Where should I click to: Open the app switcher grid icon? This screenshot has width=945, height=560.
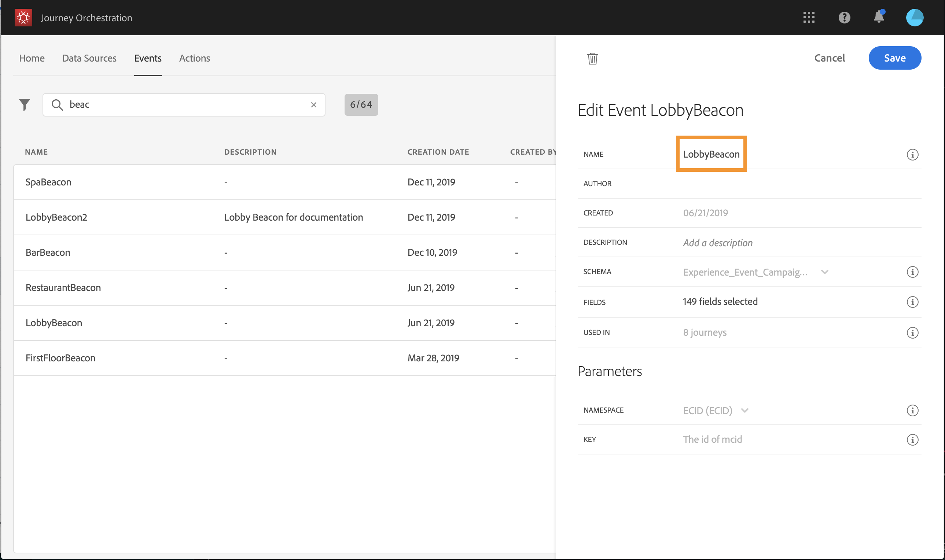[809, 17]
